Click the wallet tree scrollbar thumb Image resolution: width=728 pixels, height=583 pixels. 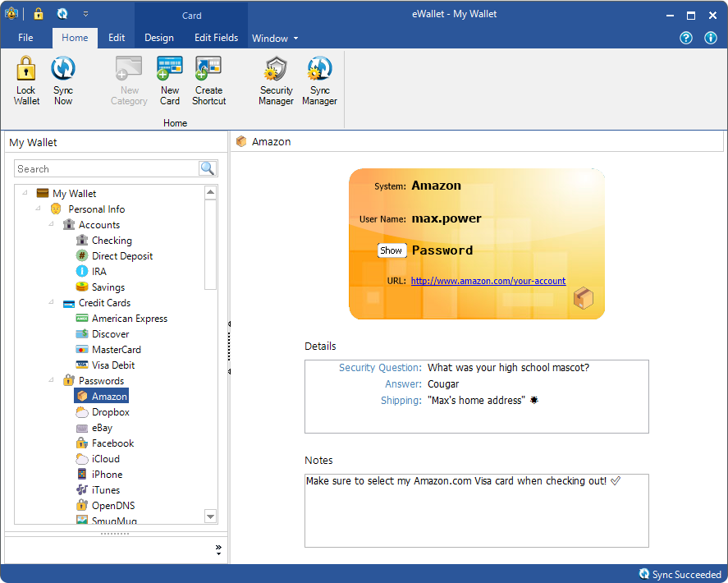[210, 245]
